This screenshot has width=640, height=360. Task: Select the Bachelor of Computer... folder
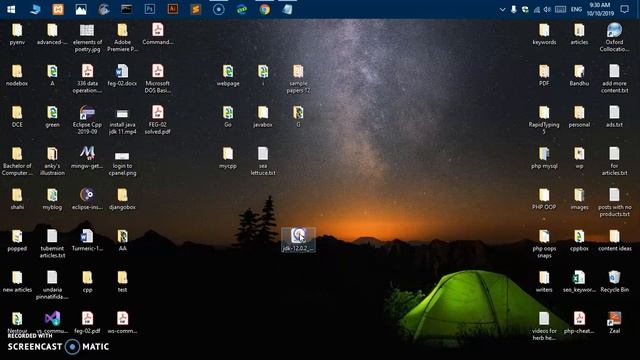pos(17,162)
